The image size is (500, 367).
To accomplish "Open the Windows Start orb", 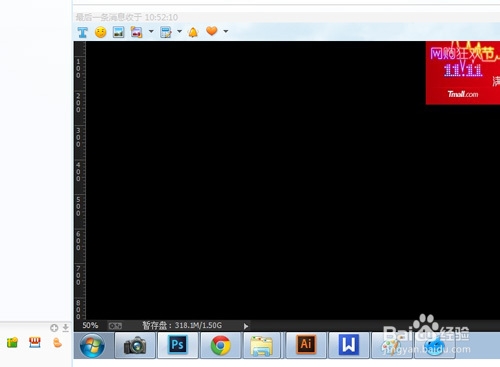I will pyautogui.click(x=92, y=346).
